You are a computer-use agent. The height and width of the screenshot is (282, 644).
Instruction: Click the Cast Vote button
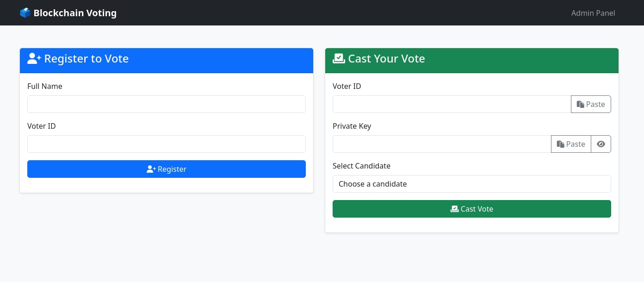coord(472,209)
